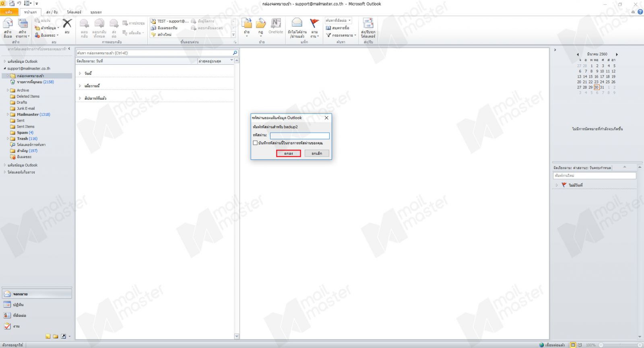
Task: Click the new task input field
Action: pyautogui.click(x=594, y=175)
